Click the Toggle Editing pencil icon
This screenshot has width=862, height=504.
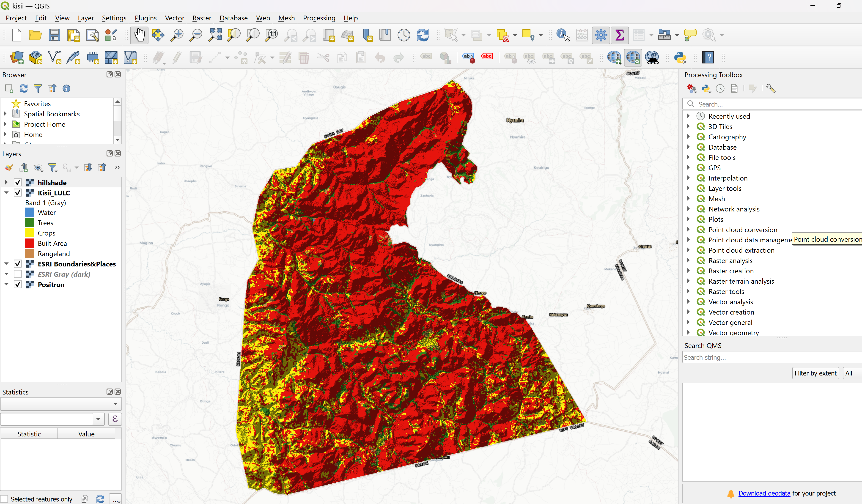[x=177, y=58]
